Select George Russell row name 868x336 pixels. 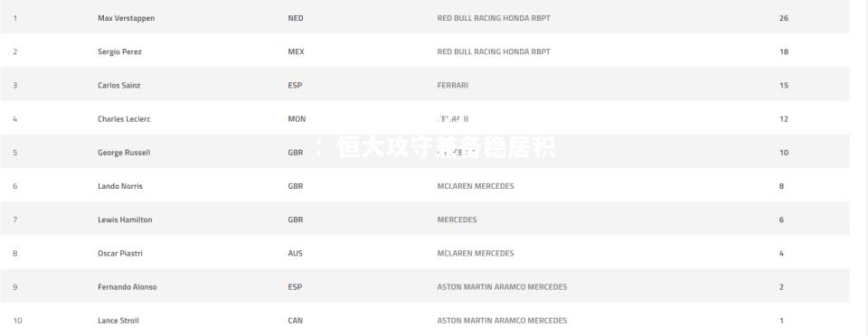pyautogui.click(x=124, y=153)
